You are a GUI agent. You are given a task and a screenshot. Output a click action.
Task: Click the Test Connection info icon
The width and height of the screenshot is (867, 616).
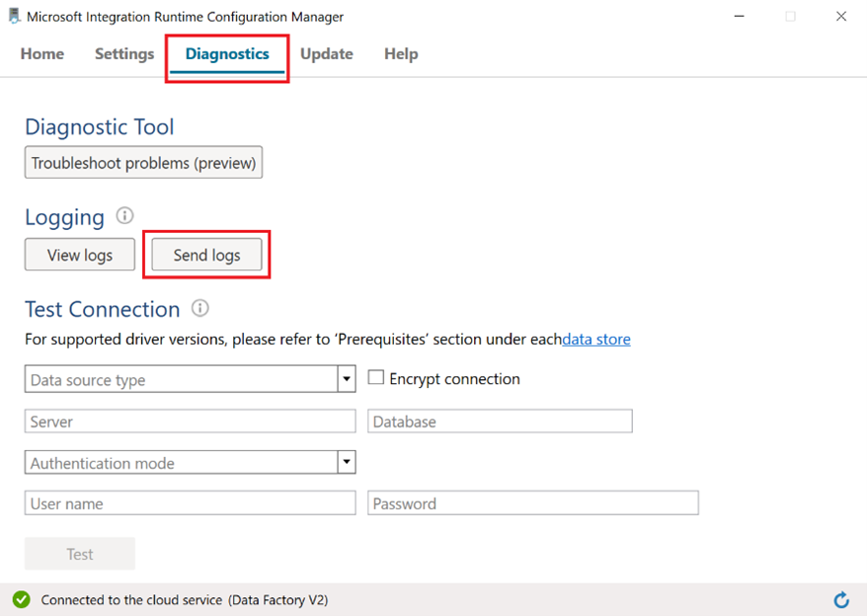click(200, 309)
